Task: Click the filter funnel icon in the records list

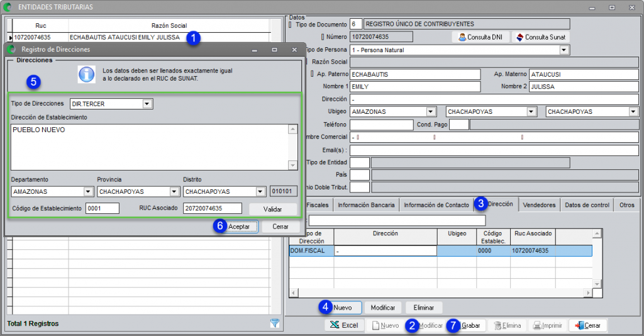Action: click(275, 323)
